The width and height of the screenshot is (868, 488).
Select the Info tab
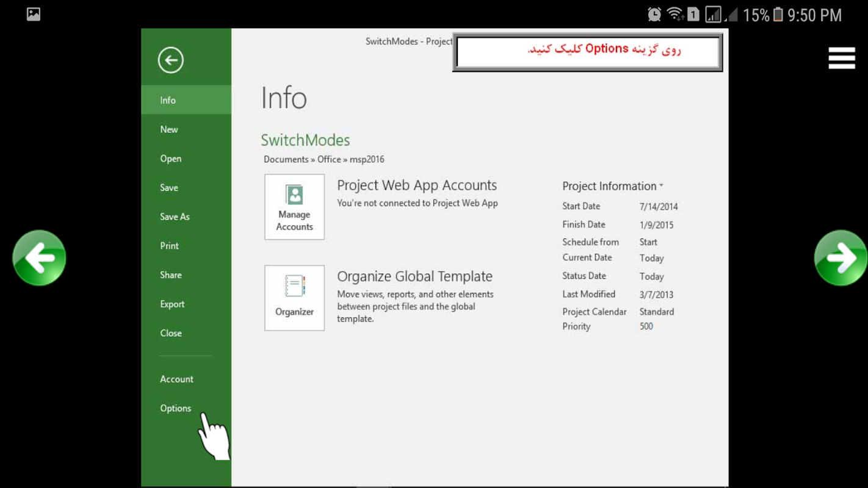pos(186,100)
